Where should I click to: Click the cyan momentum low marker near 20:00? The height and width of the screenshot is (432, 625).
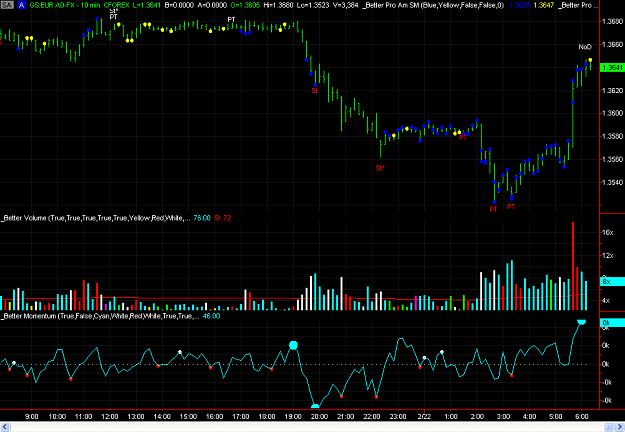315,406
